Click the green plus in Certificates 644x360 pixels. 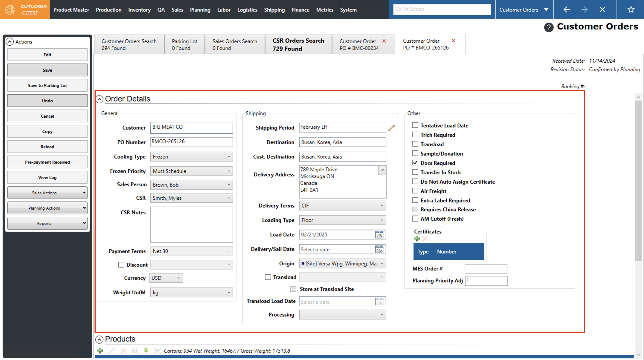[x=417, y=239]
